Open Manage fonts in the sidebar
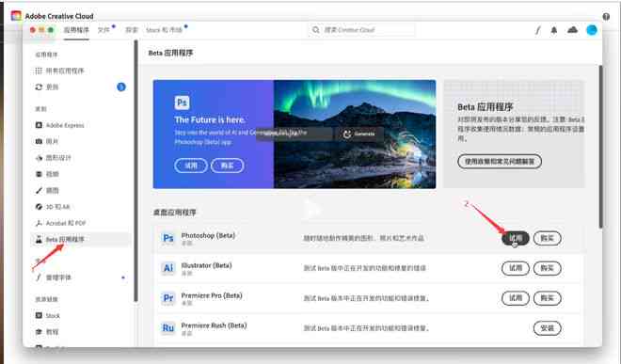Viewport: 621px width, 364px height. (x=54, y=277)
